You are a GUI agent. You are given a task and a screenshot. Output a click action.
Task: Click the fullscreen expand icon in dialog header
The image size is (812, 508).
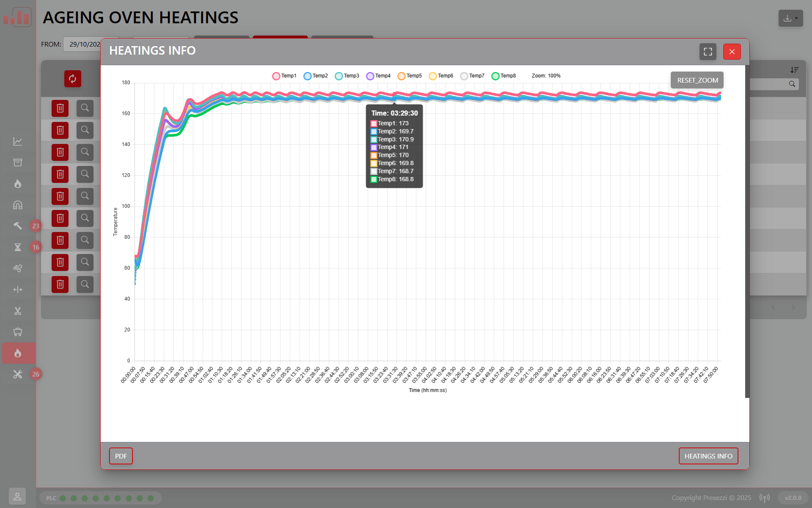pyautogui.click(x=708, y=52)
